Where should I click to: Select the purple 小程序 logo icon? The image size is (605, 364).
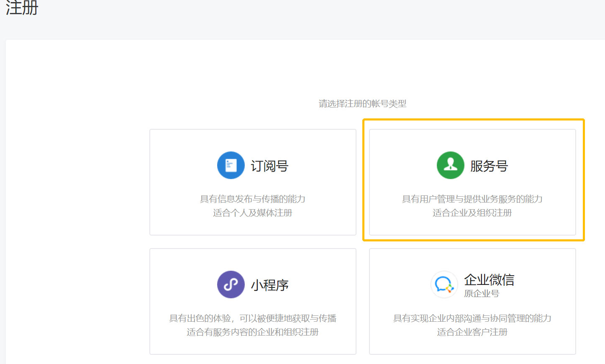231,285
